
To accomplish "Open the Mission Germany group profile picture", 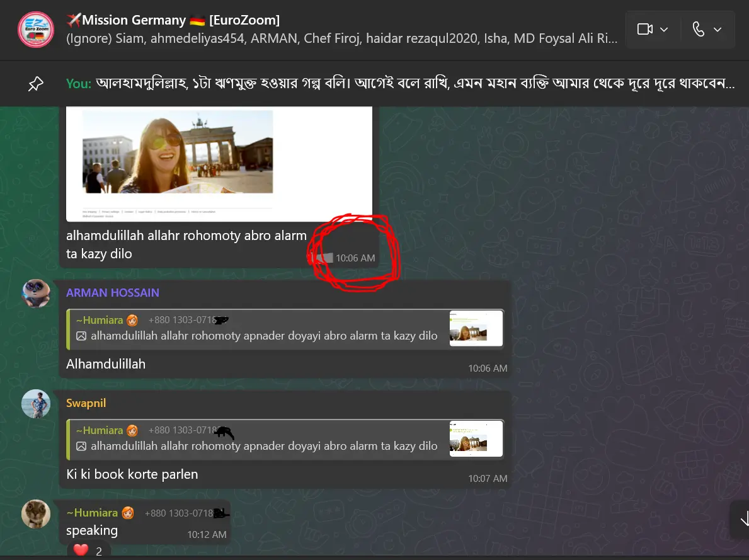I will pos(36,30).
